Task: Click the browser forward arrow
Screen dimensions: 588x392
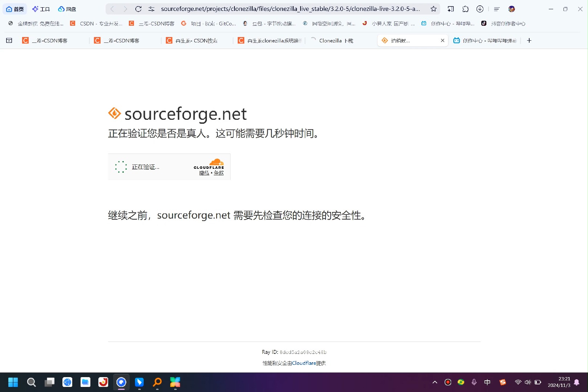Action: tap(125, 9)
